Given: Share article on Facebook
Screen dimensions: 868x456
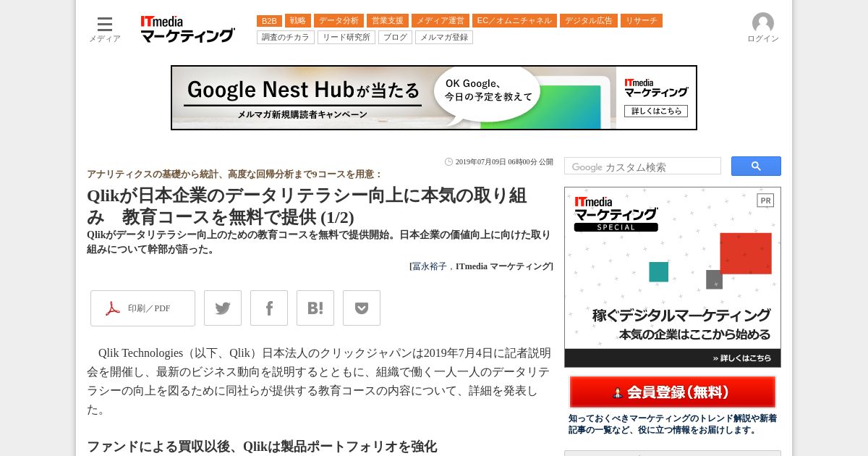Looking at the screenshot, I should (269, 308).
